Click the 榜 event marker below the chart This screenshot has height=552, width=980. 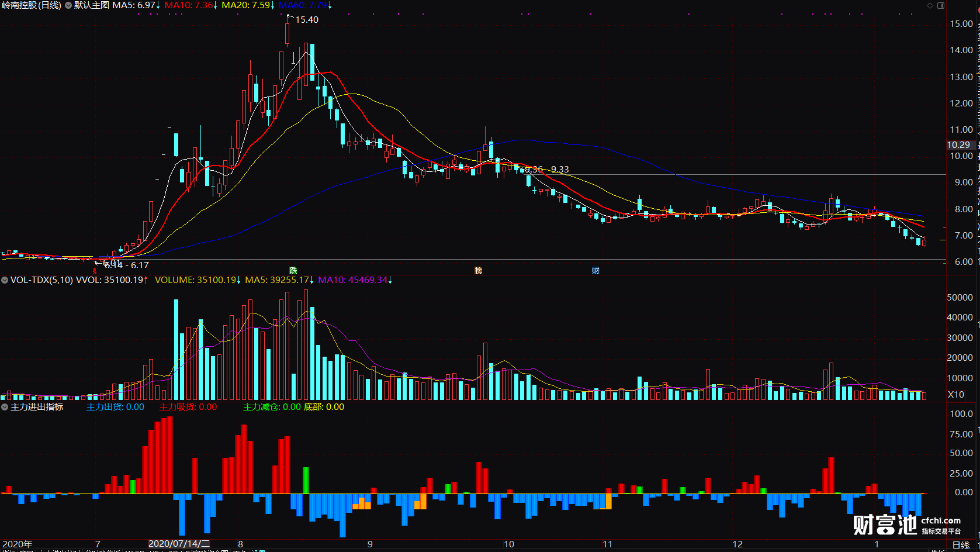pyautogui.click(x=478, y=270)
